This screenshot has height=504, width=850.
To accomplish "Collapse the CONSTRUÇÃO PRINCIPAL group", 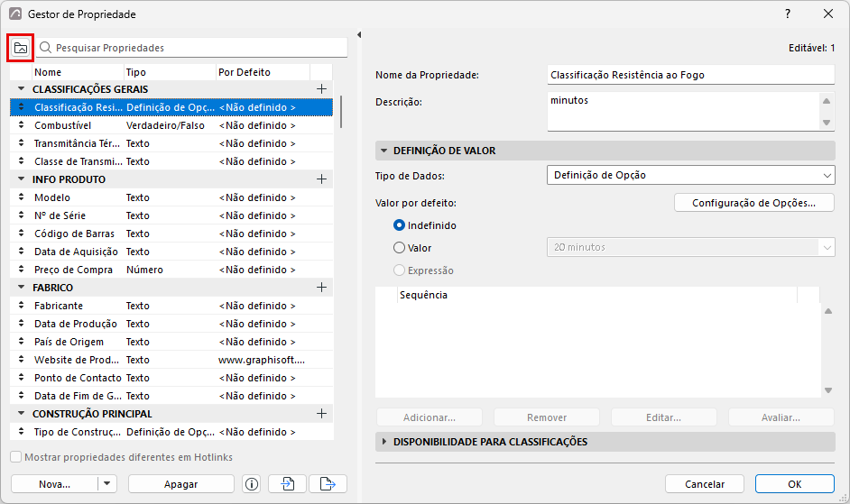I will click(x=21, y=414).
